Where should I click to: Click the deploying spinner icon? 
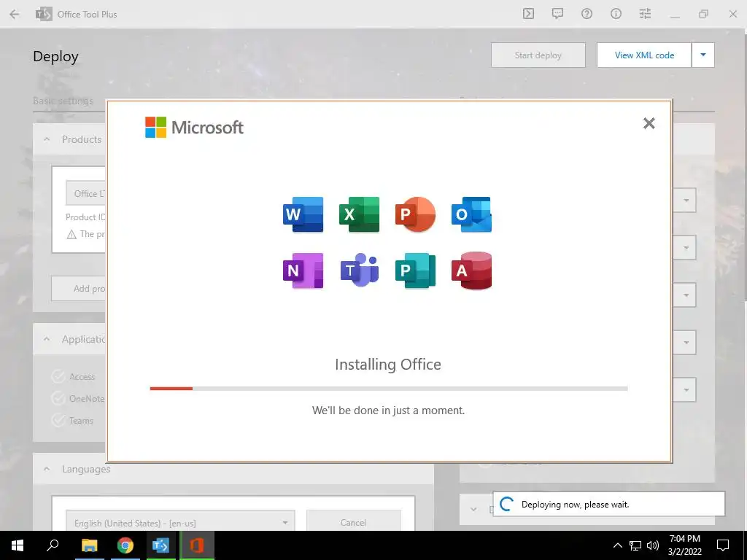tap(506, 505)
